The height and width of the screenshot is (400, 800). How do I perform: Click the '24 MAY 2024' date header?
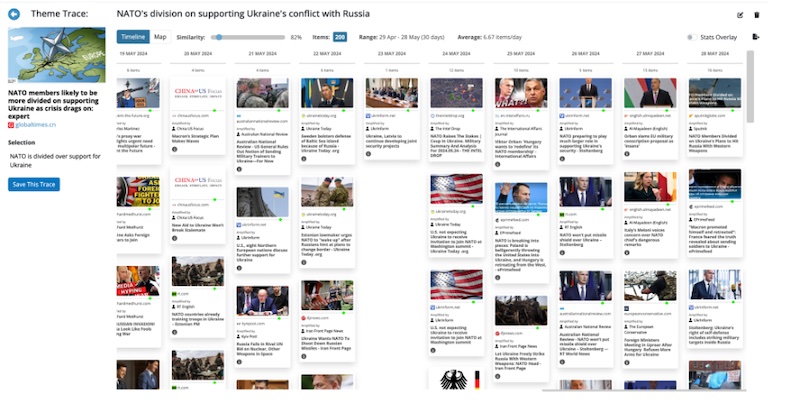[457, 54]
